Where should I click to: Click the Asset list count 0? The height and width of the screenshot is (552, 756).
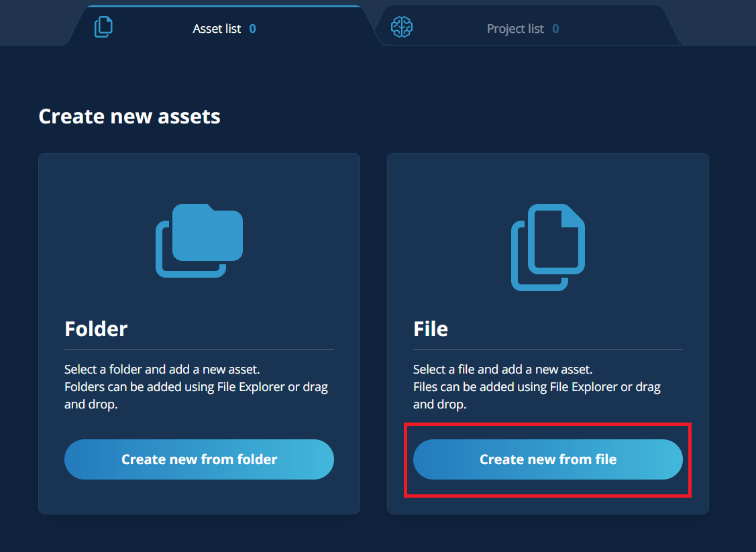coord(253,29)
